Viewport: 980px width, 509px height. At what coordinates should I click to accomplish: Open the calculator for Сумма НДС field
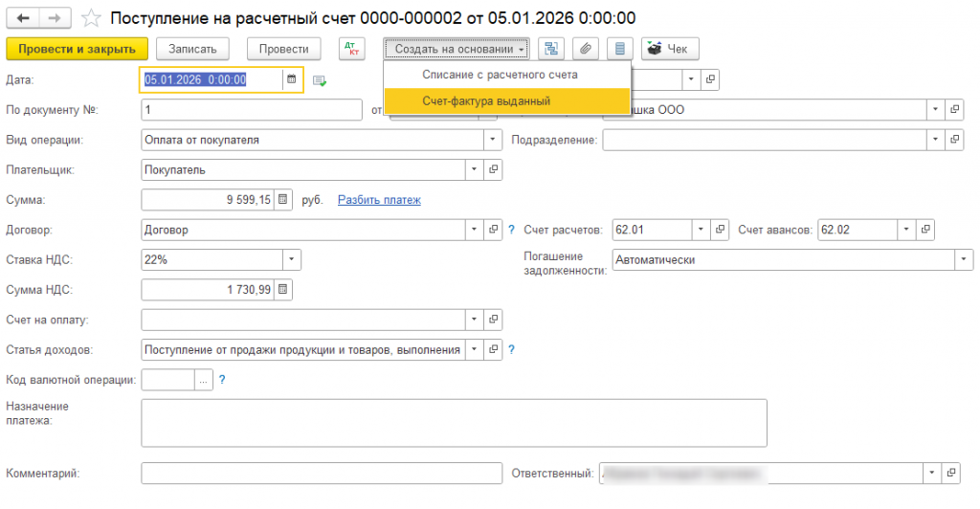(x=283, y=290)
